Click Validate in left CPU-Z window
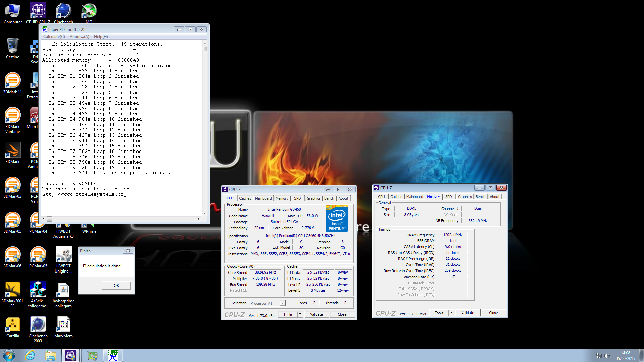This screenshot has height=362, width=644. click(x=316, y=314)
